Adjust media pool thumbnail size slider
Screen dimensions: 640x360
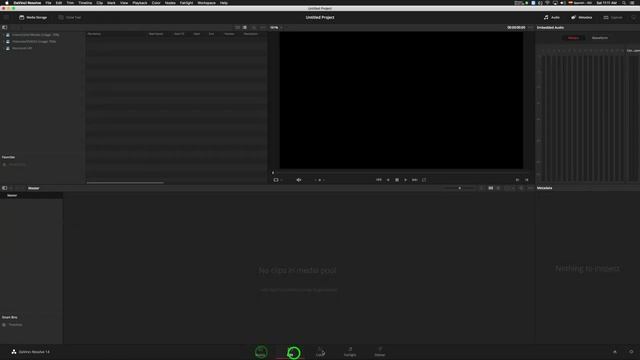[459, 188]
